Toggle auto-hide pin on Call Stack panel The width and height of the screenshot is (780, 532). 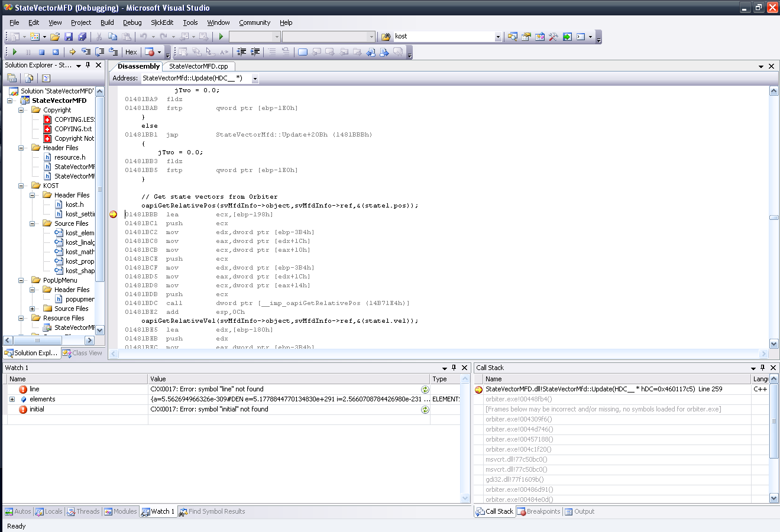(763, 368)
